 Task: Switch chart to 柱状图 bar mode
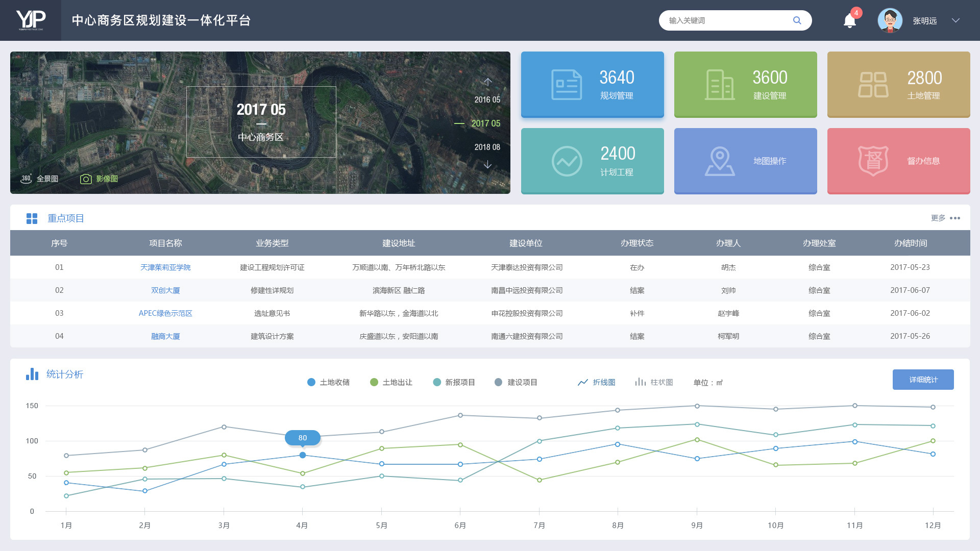pos(654,382)
